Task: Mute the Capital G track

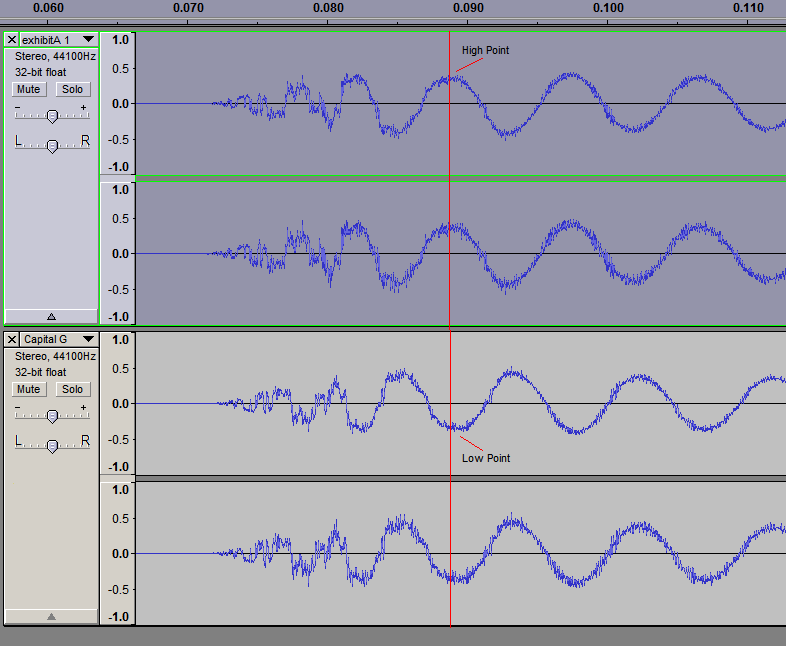Action: [x=28, y=389]
